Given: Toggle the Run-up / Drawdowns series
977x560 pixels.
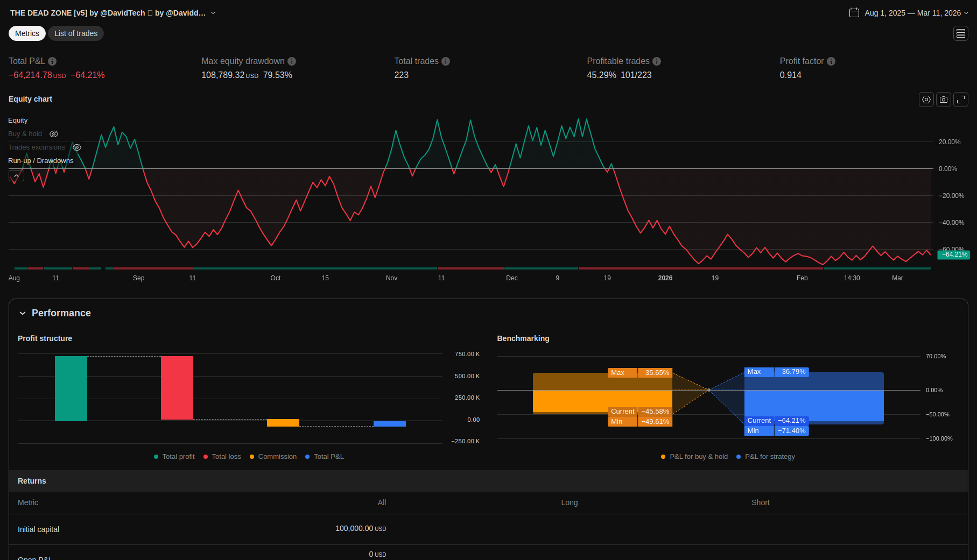Looking at the screenshot, I should 40,161.
